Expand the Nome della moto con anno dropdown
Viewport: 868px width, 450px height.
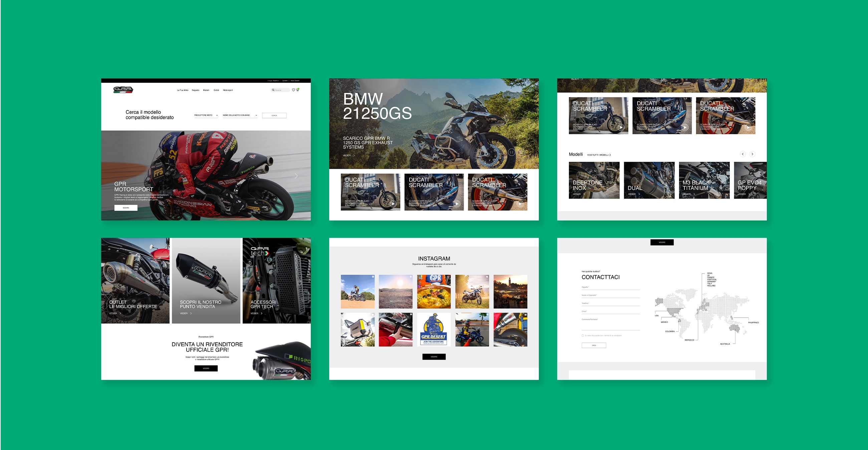coord(240,115)
